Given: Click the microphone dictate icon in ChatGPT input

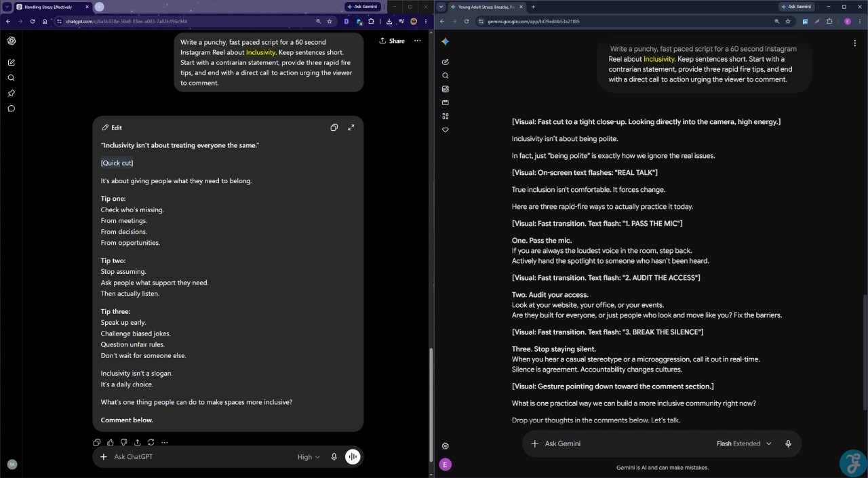Looking at the screenshot, I should pos(334,457).
